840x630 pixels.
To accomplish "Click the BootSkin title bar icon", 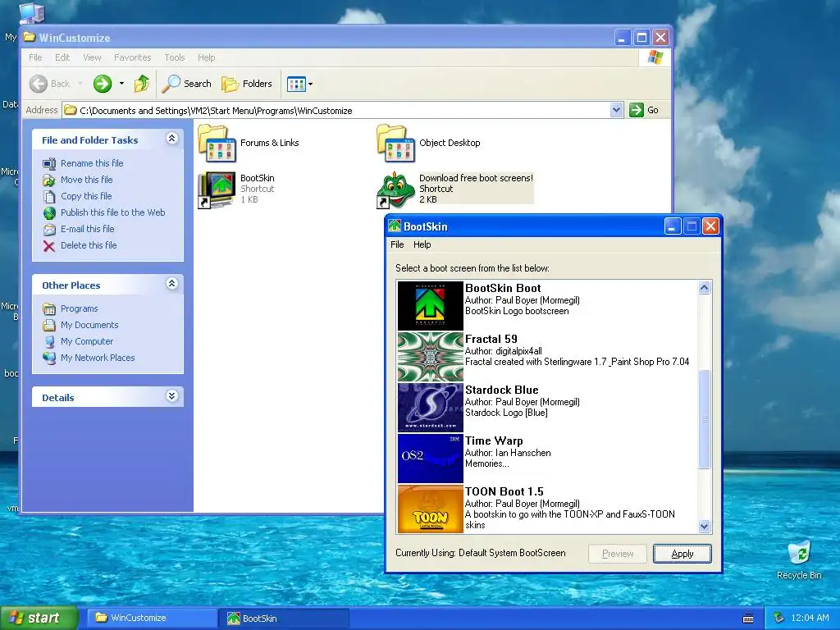I will click(395, 226).
